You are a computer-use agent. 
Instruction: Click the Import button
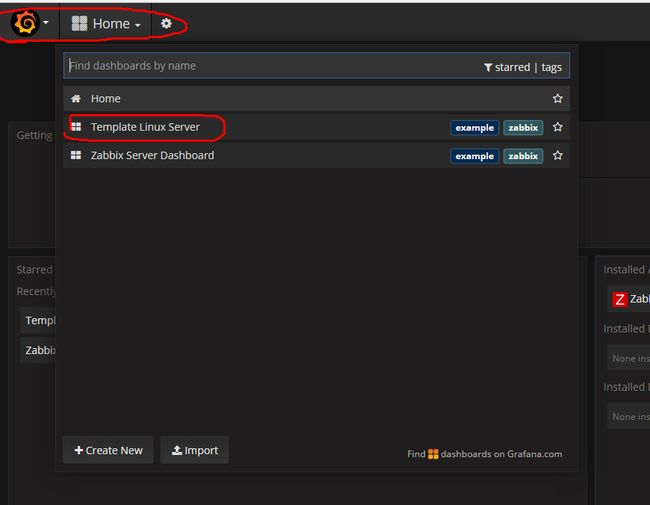click(195, 450)
